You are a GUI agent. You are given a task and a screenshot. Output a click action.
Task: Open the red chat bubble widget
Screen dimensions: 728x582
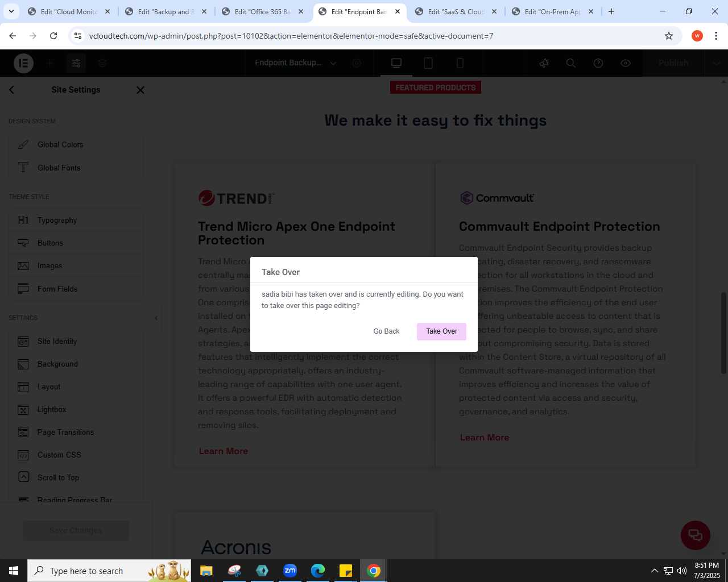click(696, 535)
